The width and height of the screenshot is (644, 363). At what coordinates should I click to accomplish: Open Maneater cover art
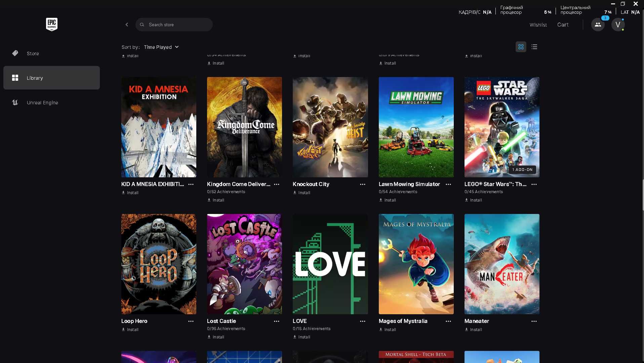(502, 264)
